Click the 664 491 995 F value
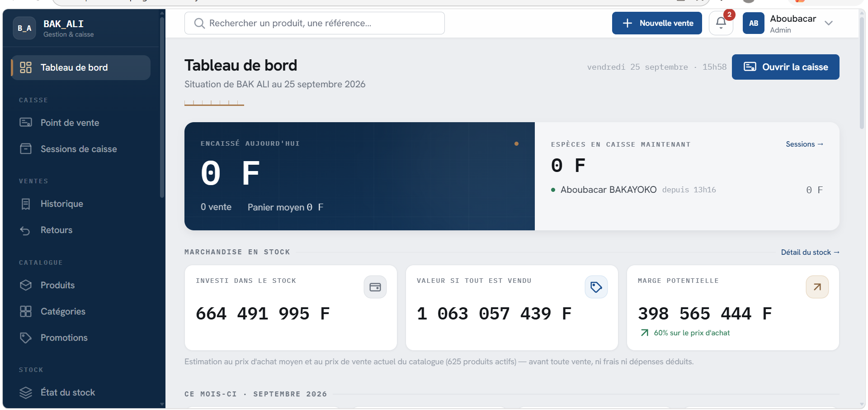868x410 pixels. click(263, 313)
